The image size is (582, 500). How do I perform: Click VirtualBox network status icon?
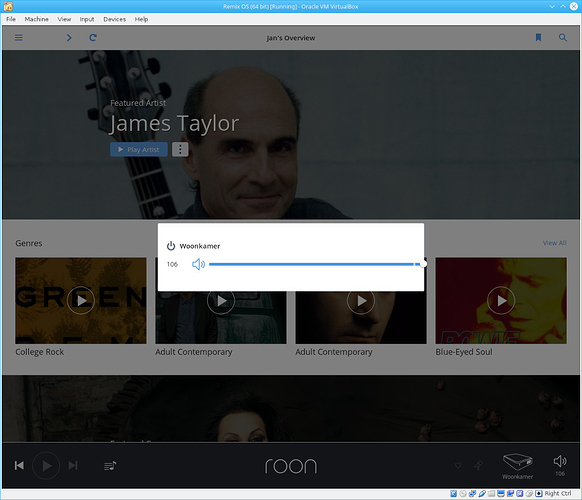(473, 494)
